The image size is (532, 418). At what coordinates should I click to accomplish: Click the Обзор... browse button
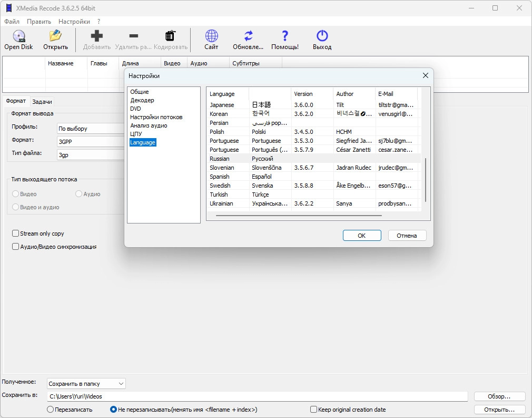pos(499,396)
